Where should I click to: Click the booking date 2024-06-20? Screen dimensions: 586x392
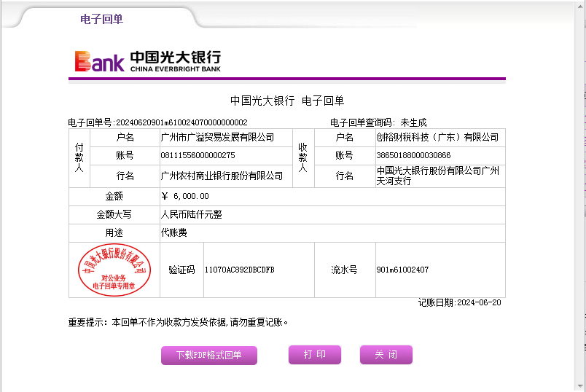click(x=479, y=302)
